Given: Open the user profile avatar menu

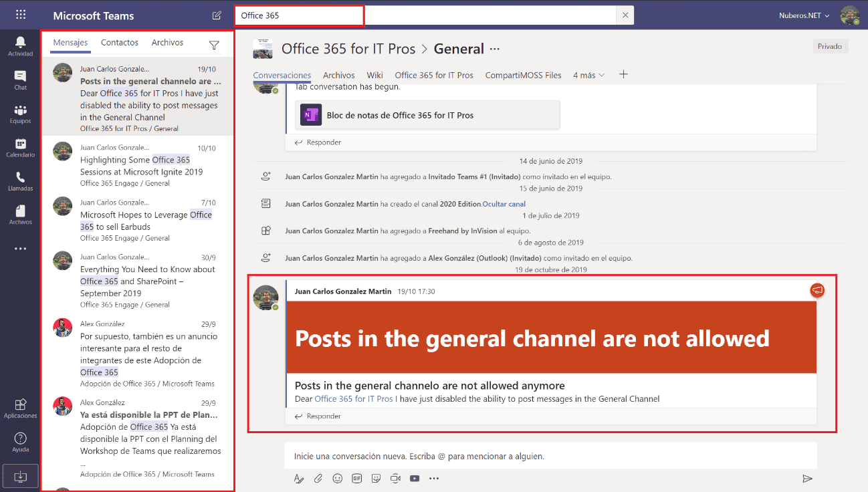Looking at the screenshot, I should pyautogui.click(x=850, y=15).
